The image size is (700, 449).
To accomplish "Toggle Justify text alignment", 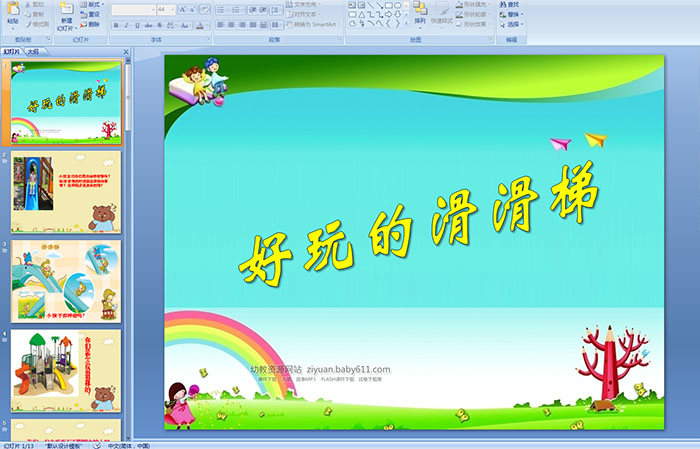I will point(253,25).
